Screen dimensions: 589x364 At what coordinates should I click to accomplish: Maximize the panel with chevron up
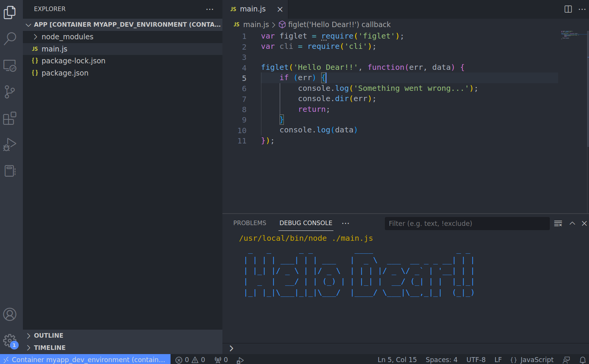pyautogui.click(x=572, y=224)
